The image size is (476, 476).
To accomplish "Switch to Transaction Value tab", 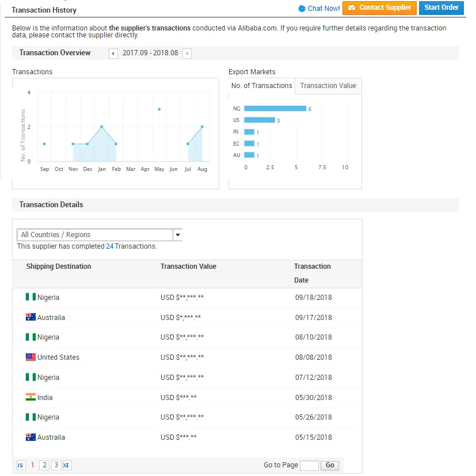I will (x=328, y=86).
